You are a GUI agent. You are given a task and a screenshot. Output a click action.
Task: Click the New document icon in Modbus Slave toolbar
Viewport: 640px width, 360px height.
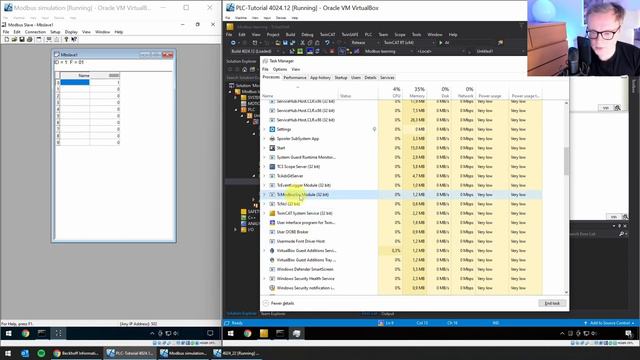(x=7, y=40)
